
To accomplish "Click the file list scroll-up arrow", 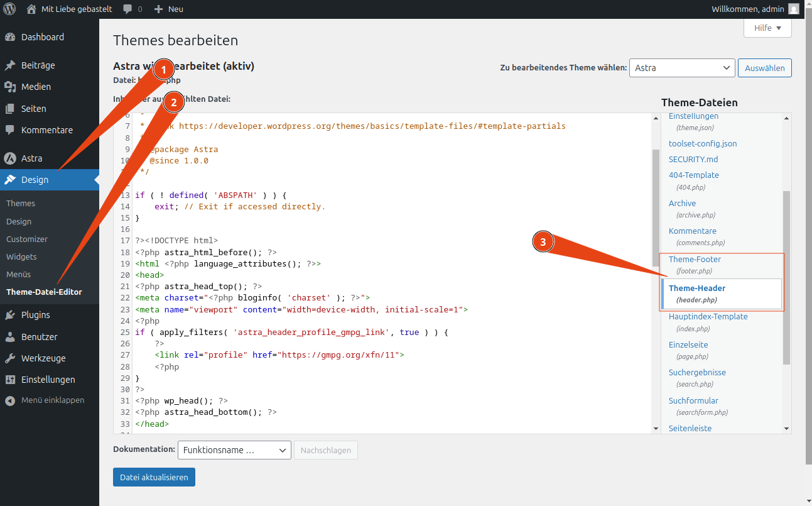I will [786, 118].
